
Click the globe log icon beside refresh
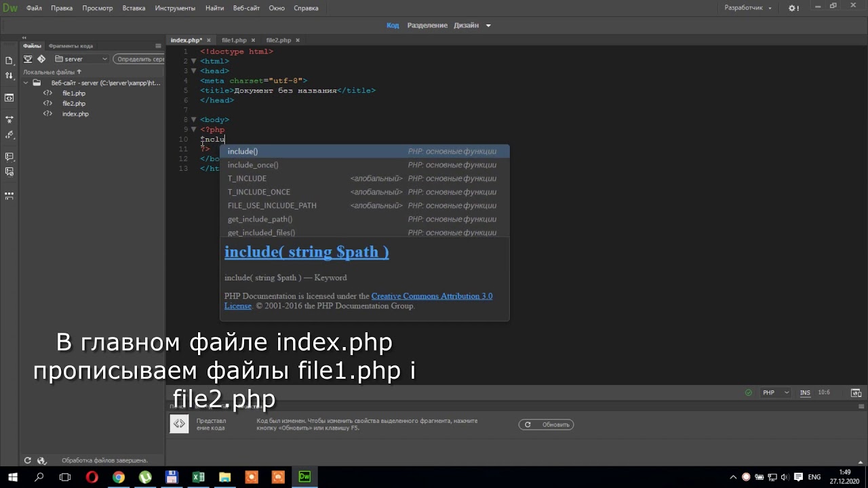coord(41,460)
